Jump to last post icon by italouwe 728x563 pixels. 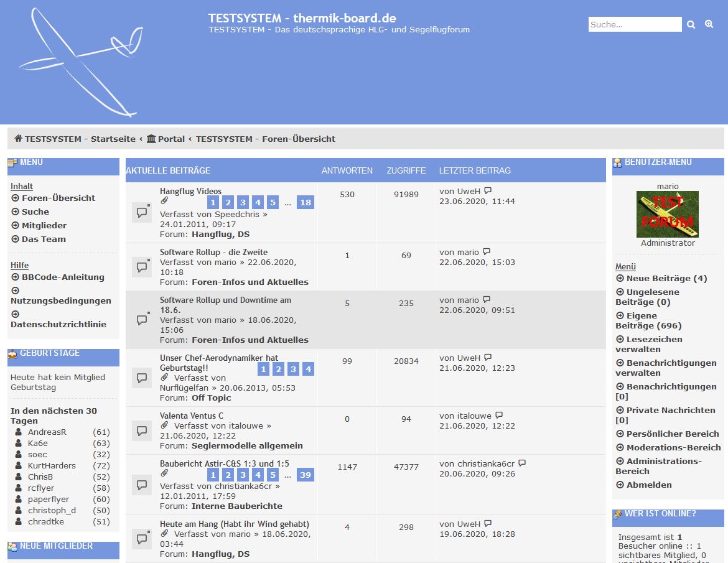pyautogui.click(x=499, y=416)
